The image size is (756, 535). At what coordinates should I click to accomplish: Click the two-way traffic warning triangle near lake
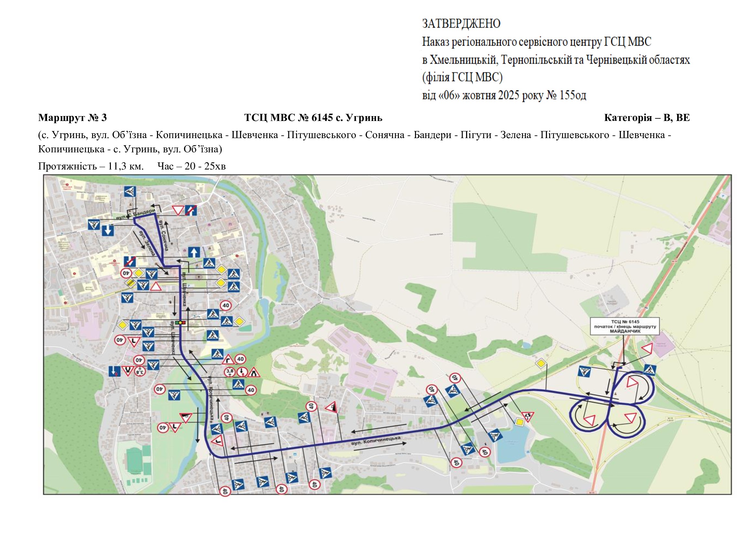527,416
